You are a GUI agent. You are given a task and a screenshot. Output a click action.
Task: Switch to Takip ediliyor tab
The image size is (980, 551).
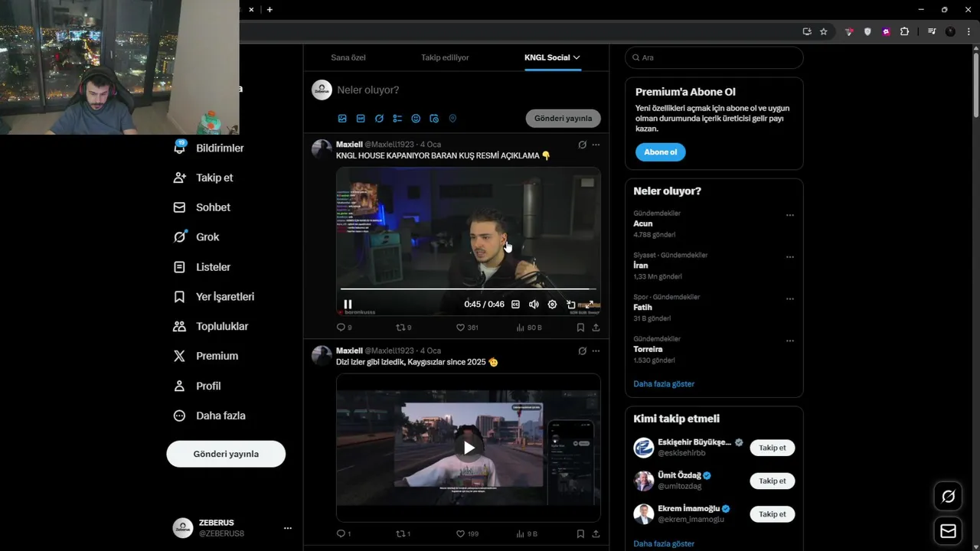[x=445, y=57]
